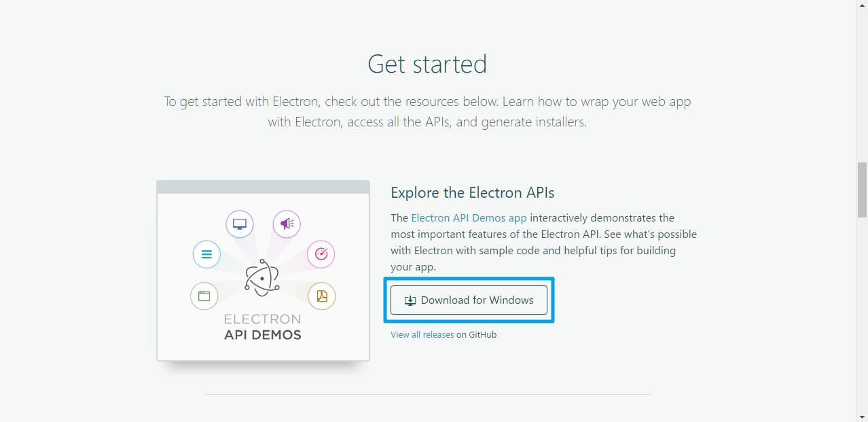Click the scrollbar up arrow
This screenshot has width=868, height=422.
862,5
